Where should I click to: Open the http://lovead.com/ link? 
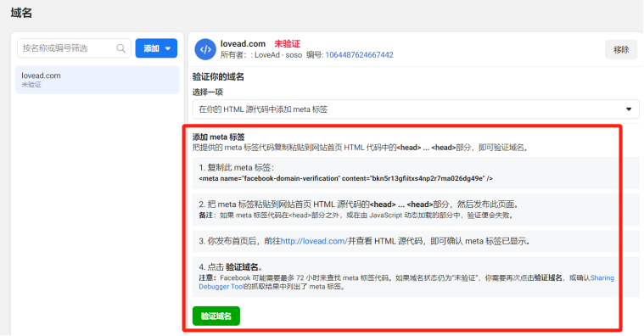pyautogui.click(x=314, y=241)
